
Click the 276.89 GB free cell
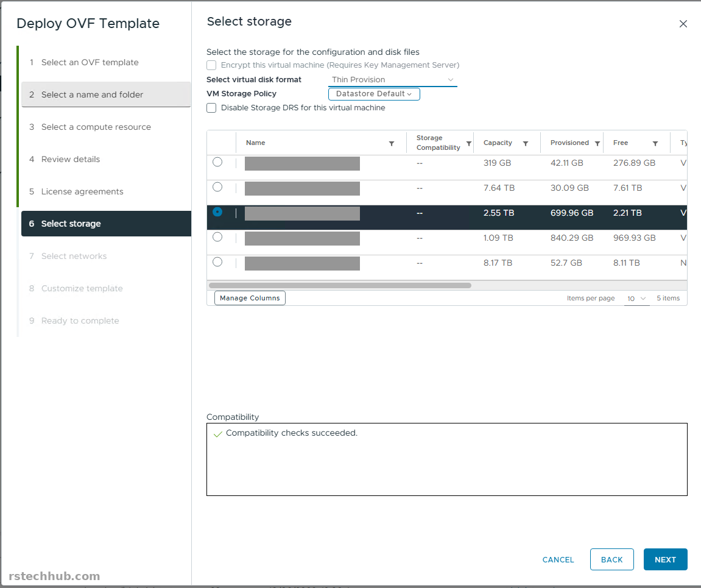(634, 163)
